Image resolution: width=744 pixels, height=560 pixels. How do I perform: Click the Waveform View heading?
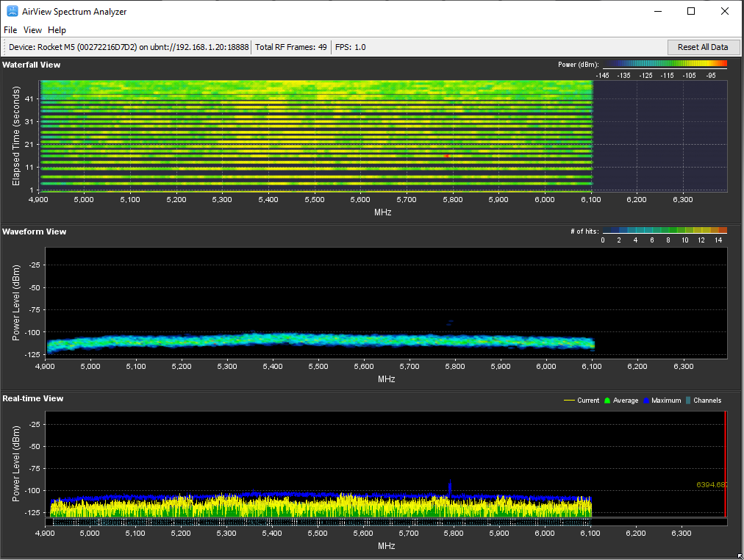pyautogui.click(x=34, y=232)
